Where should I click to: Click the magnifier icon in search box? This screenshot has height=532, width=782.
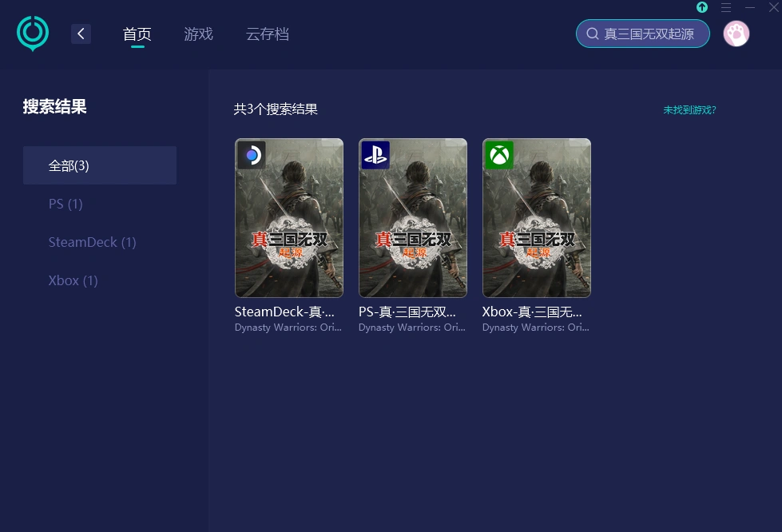click(x=593, y=34)
